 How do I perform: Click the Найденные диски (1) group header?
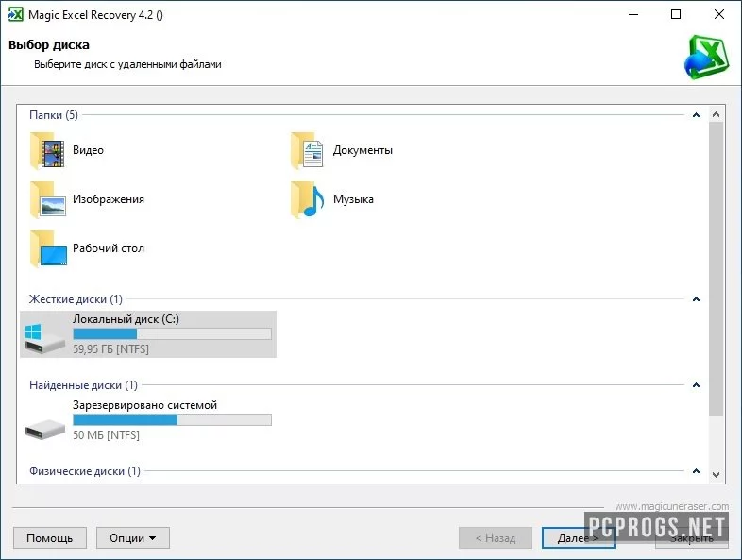[x=83, y=385]
